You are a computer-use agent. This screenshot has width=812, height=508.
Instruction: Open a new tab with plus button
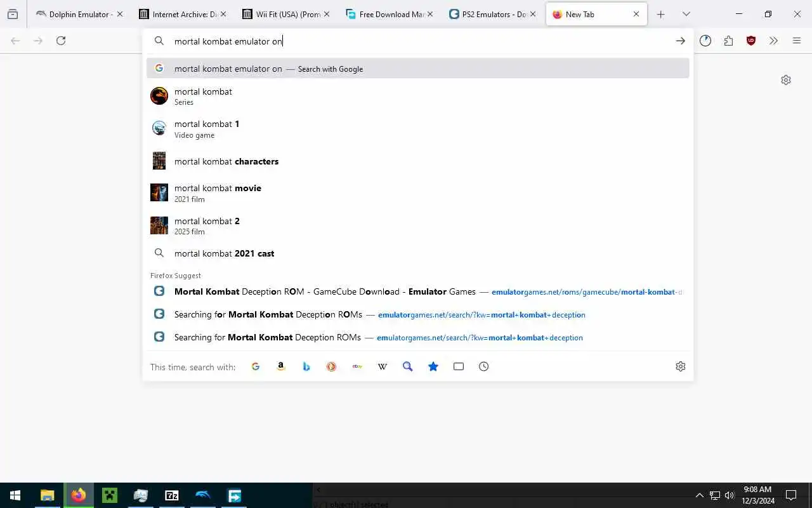(x=660, y=14)
